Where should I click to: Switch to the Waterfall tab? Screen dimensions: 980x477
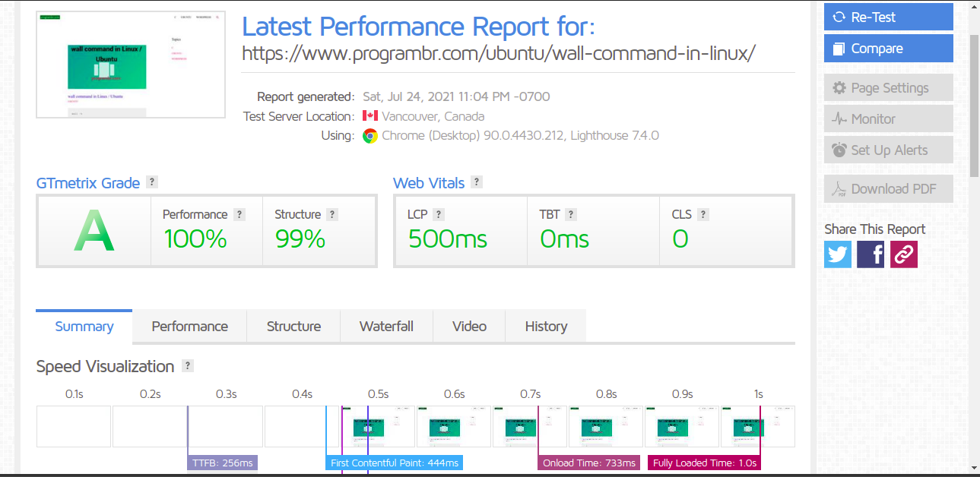tap(386, 326)
